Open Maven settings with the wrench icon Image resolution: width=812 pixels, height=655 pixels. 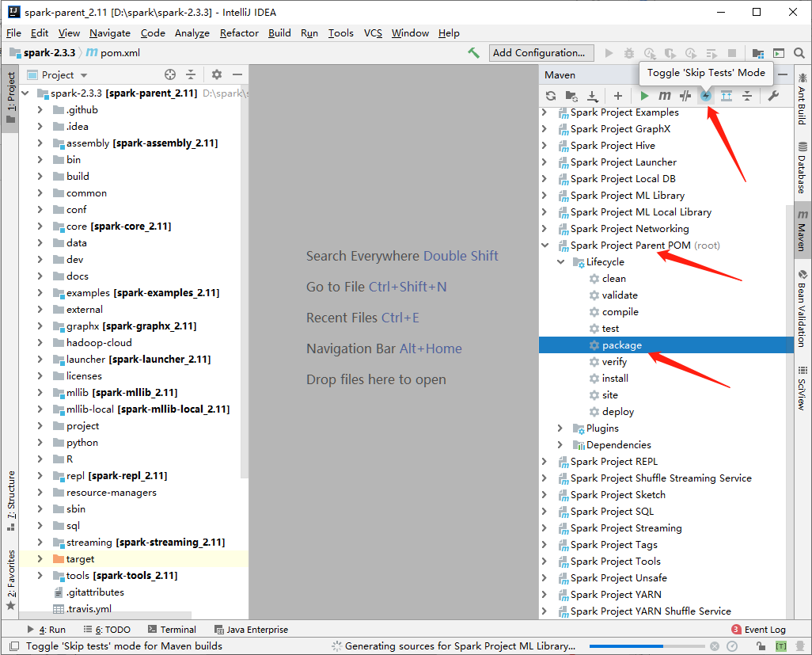point(773,95)
